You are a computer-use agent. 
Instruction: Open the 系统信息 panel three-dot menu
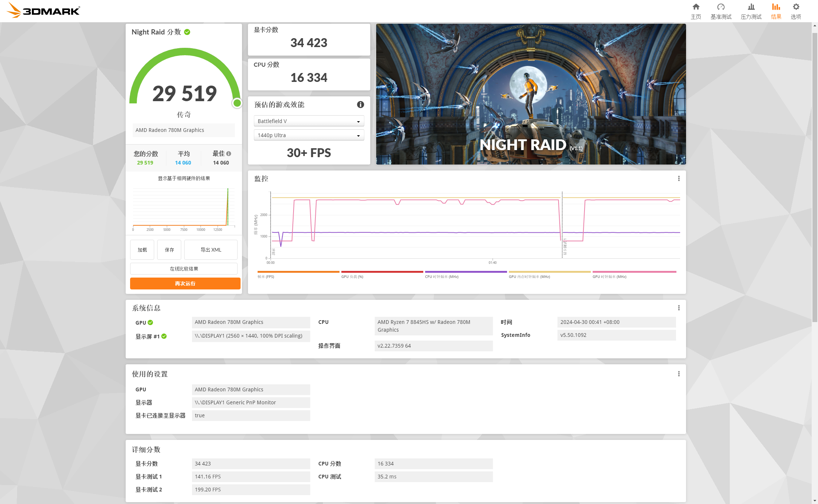679,308
